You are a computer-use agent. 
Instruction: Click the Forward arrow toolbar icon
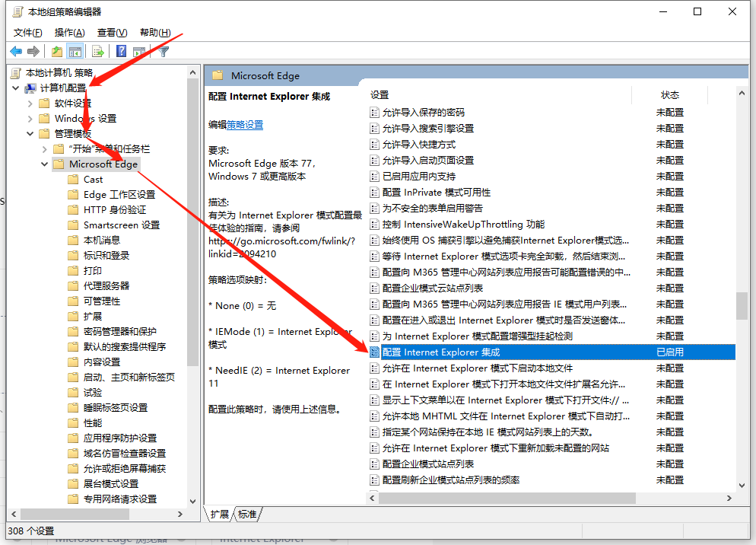click(33, 51)
